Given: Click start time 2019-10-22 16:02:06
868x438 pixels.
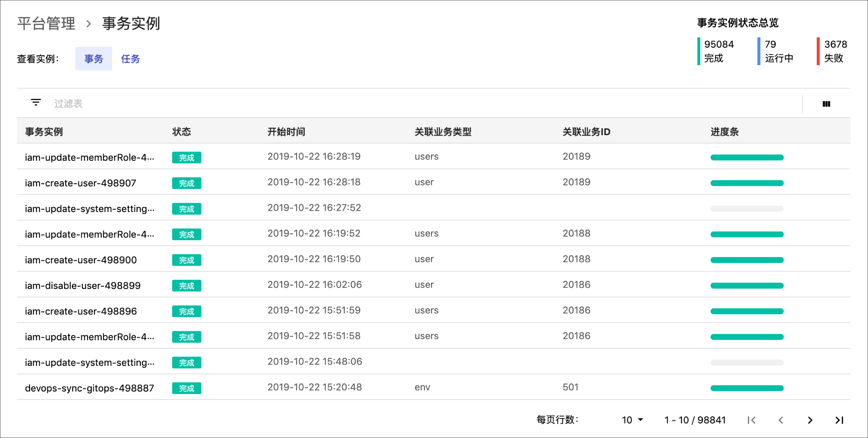Looking at the screenshot, I should pyautogui.click(x=315, y=284).
